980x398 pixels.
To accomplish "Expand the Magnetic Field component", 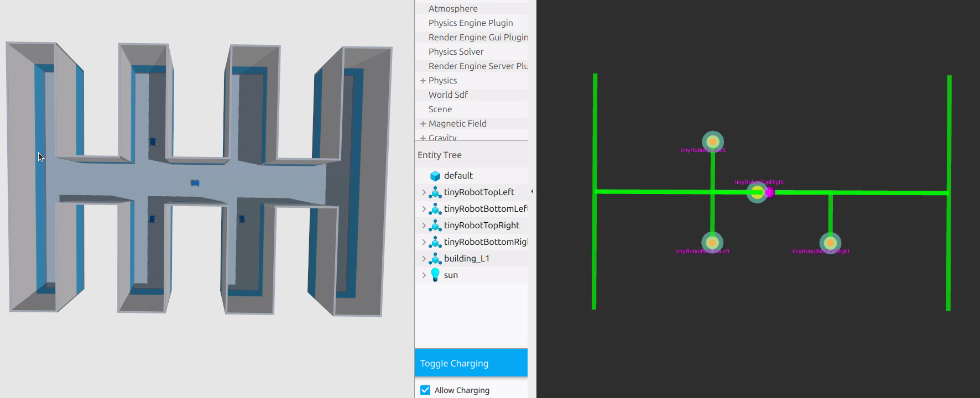I will pyautogui.click(x=423, y=124).
